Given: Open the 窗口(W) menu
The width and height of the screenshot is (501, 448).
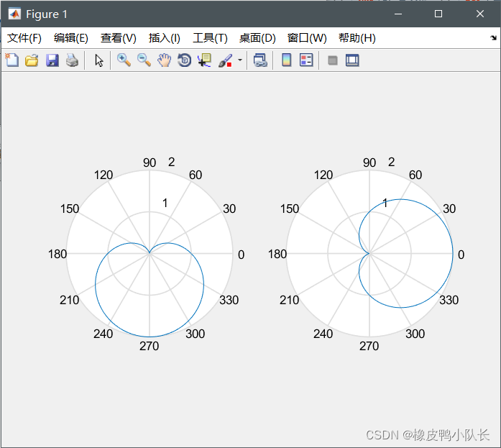Looking at the screenshot, I should point(307,38).
